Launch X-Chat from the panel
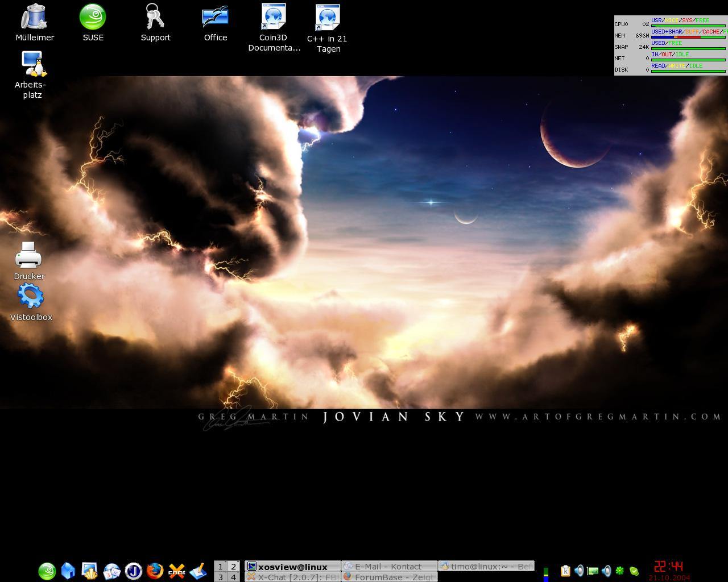The width and height of the screenshot is (728, 582). tap(176, 571)
